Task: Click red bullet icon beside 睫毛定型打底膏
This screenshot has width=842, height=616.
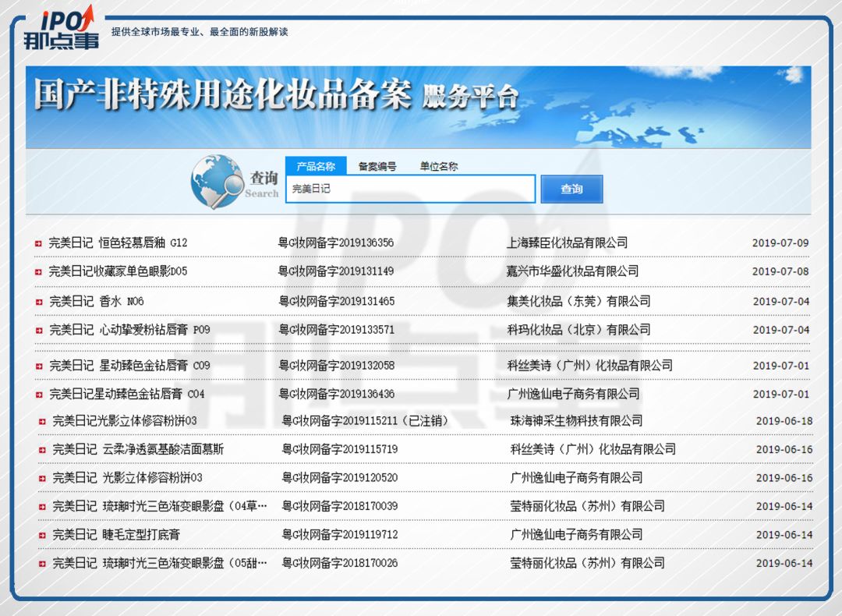Action: 42,536
